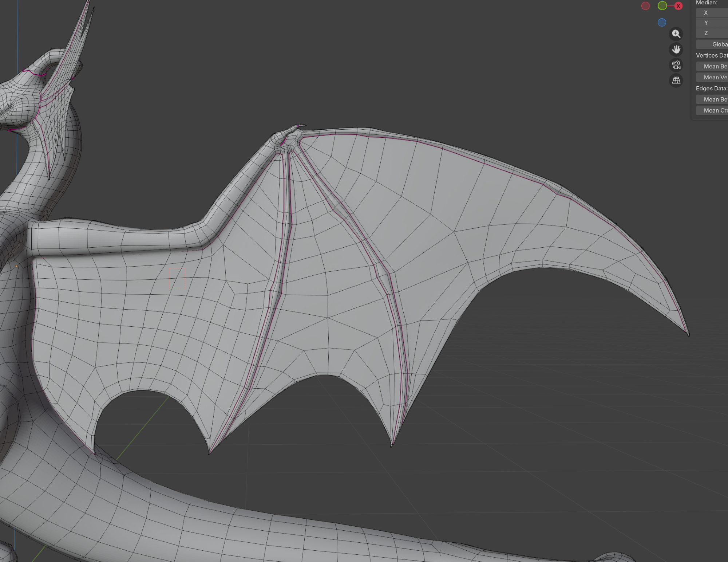728x562 pixels.
Task: Click the red X axis gizmo ball
Action: 678,6
